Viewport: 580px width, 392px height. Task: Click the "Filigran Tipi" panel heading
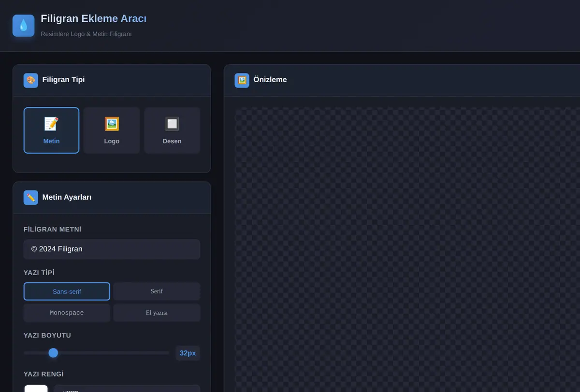pos(63,80)
